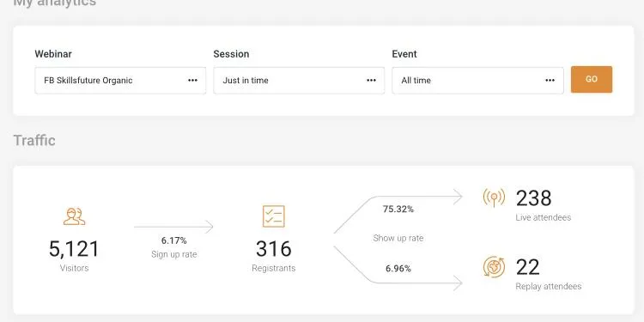This screenshot has height=322, width=644.
Task: Select the 6.96% replay rate value
Action: pos(398,269)
